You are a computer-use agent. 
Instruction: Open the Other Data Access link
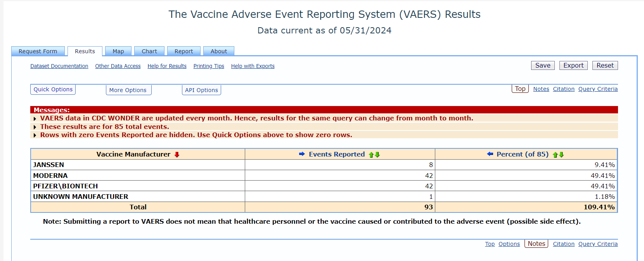[x=118, y=66]
